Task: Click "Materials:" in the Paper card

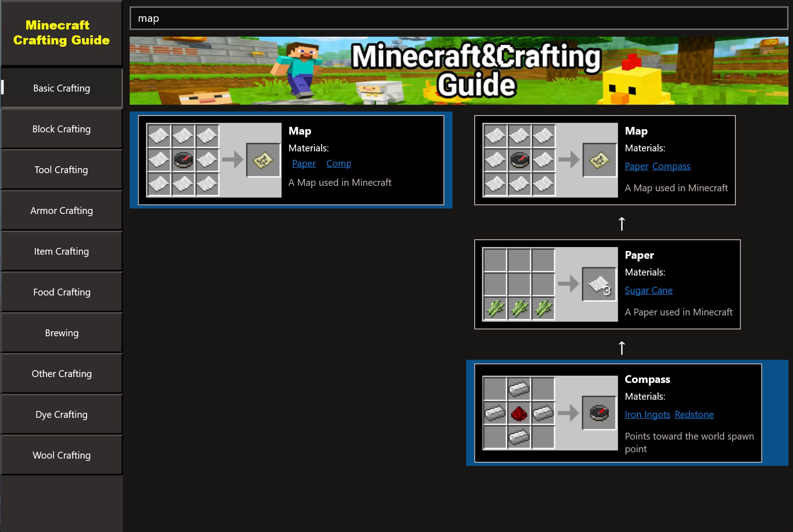Action: click(645, 272)
